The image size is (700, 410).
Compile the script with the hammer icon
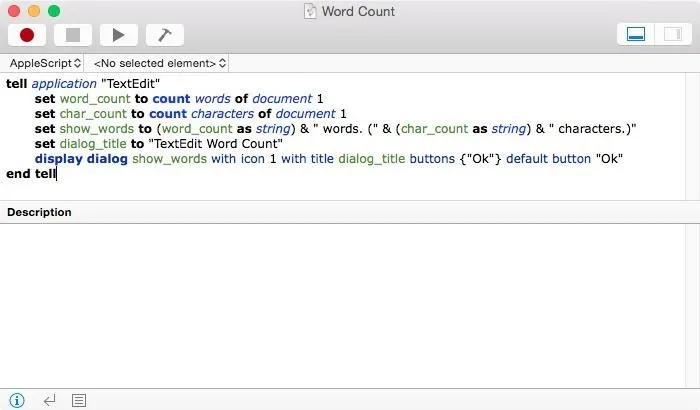(x=165, y=35)
